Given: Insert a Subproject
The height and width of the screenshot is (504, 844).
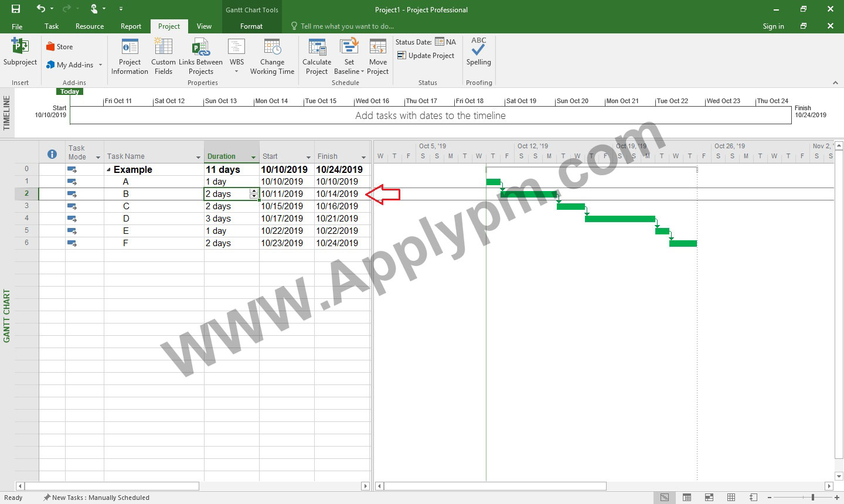Looking at the screenshot, I should (20, 53).
